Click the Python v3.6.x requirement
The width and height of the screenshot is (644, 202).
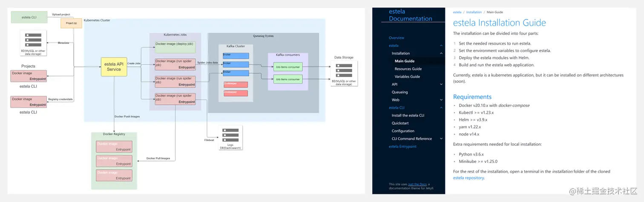471,154
